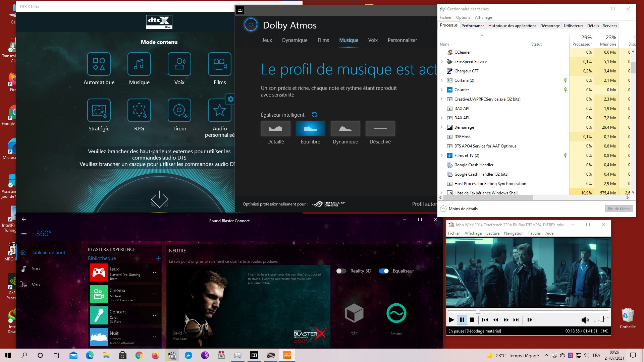Select the Stratégie mode icon
This screenshot has width=644, height=362.
[99, 110]
